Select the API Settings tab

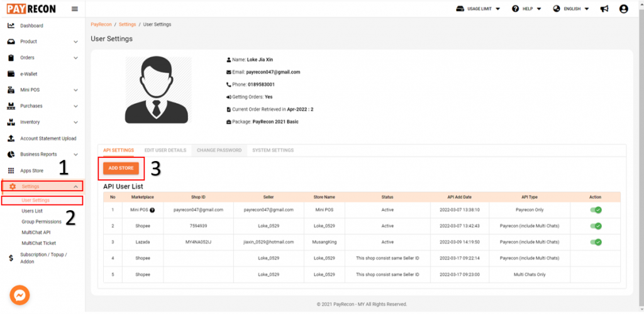(118, 150)
